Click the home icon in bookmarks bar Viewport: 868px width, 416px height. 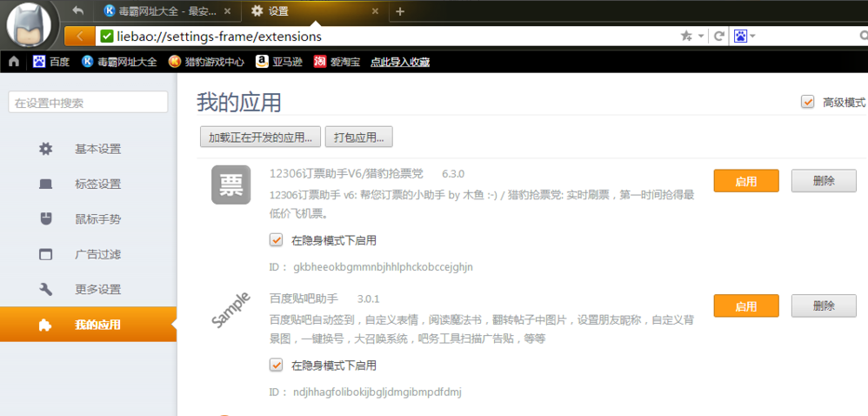point(14,62)
